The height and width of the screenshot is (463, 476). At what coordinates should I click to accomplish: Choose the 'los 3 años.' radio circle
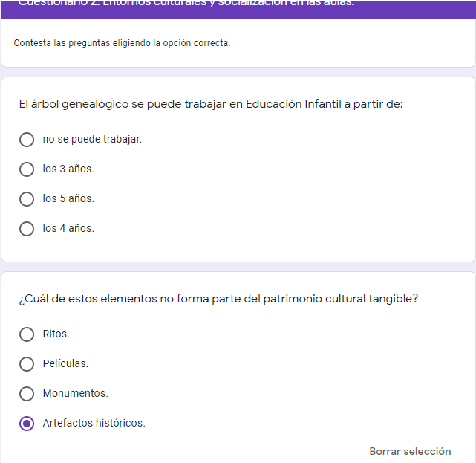(x=27, y=169)
